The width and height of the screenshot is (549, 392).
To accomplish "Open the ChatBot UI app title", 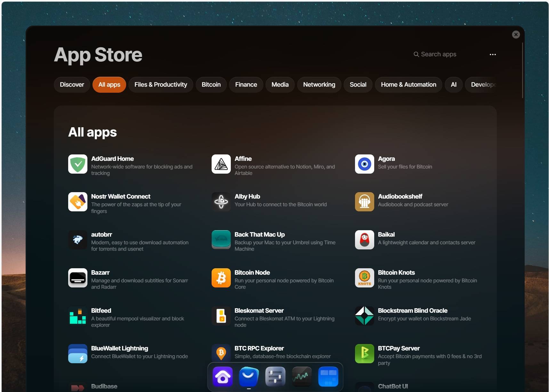I will pos(393,386).
